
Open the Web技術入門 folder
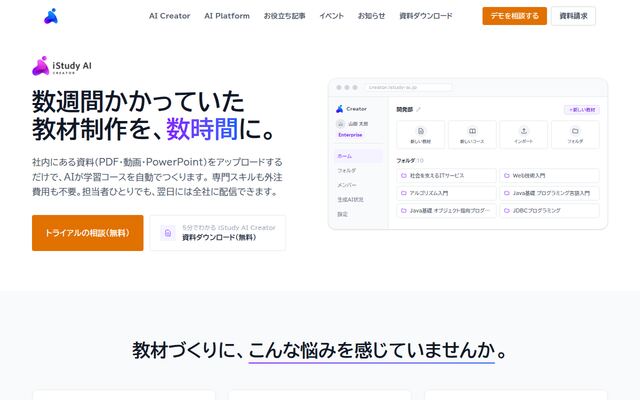coord(549,176)
